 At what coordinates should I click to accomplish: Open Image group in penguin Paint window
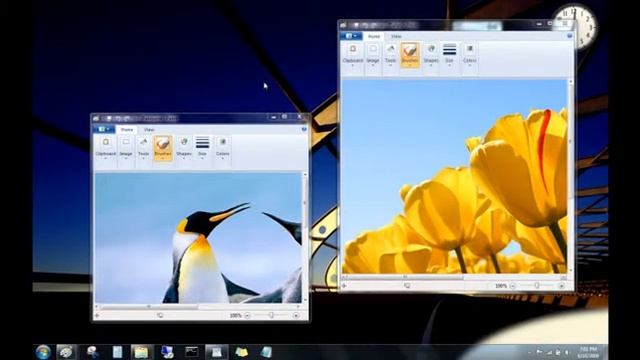[x=126, y=148]
